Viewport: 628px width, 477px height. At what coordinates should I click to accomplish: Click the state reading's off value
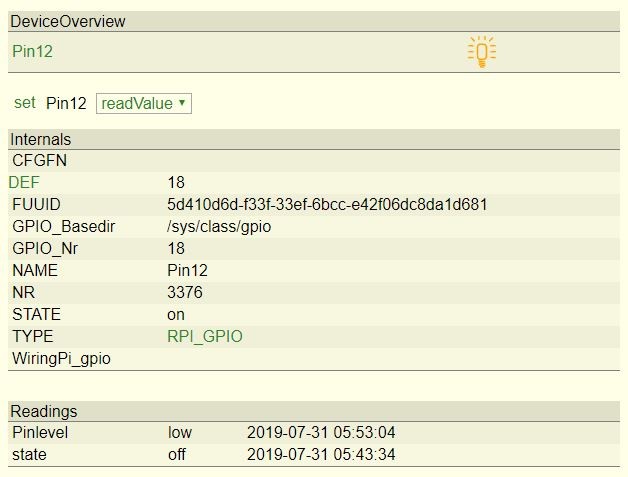click(178, 455)
